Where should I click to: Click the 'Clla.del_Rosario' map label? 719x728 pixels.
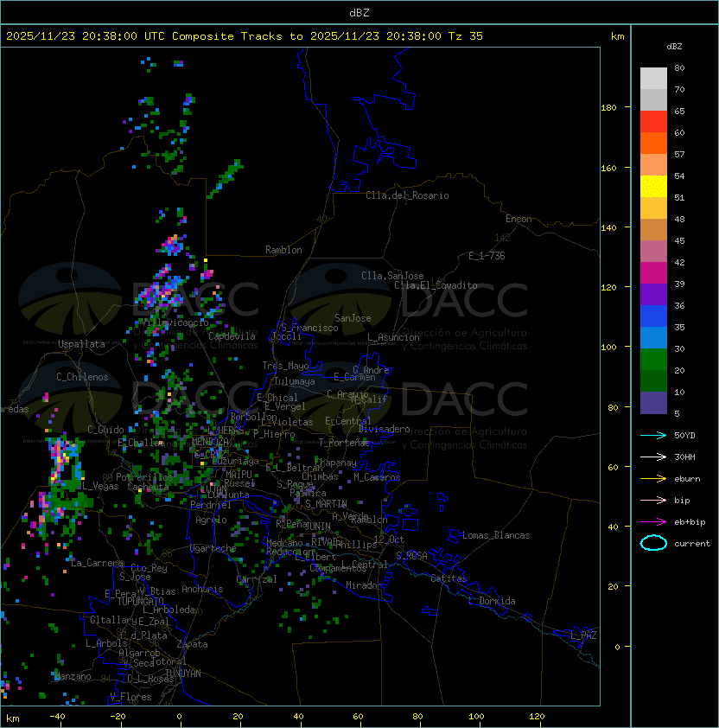click(x=407, y=195)
